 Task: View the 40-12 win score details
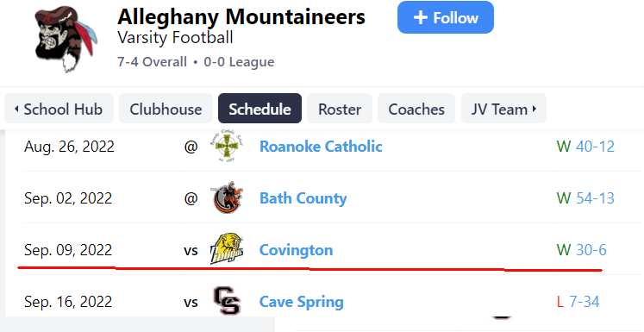pyautogui.click(x=595, y=147)
